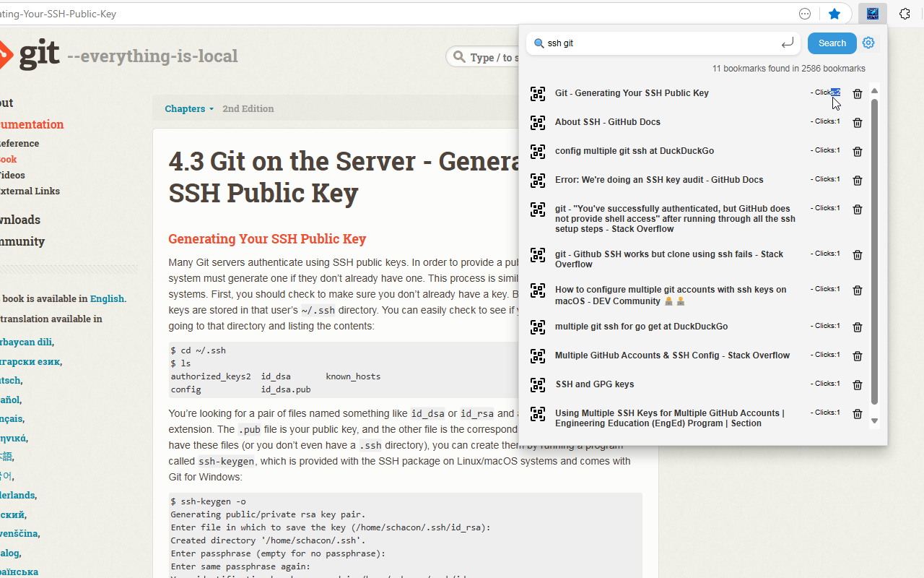
Task: Open bookmark config multiple git ssh at DuckDuckGo
Action: tap(635, 151)
